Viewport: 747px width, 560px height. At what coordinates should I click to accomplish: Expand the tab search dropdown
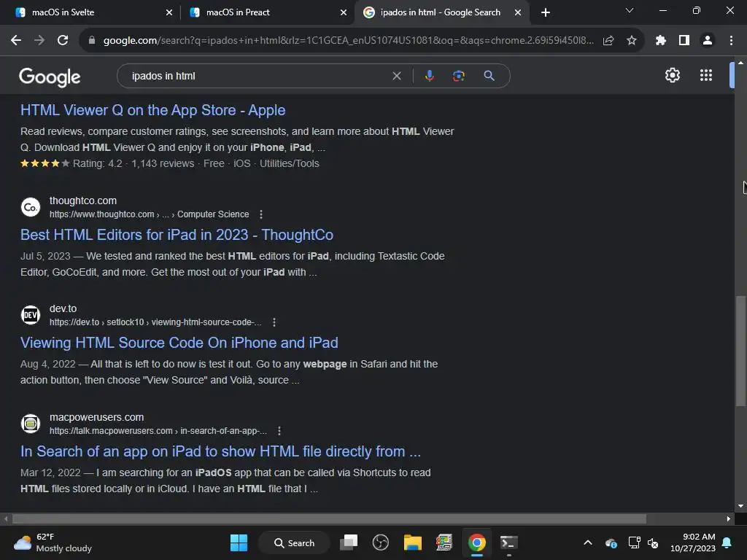click(630, 10)
